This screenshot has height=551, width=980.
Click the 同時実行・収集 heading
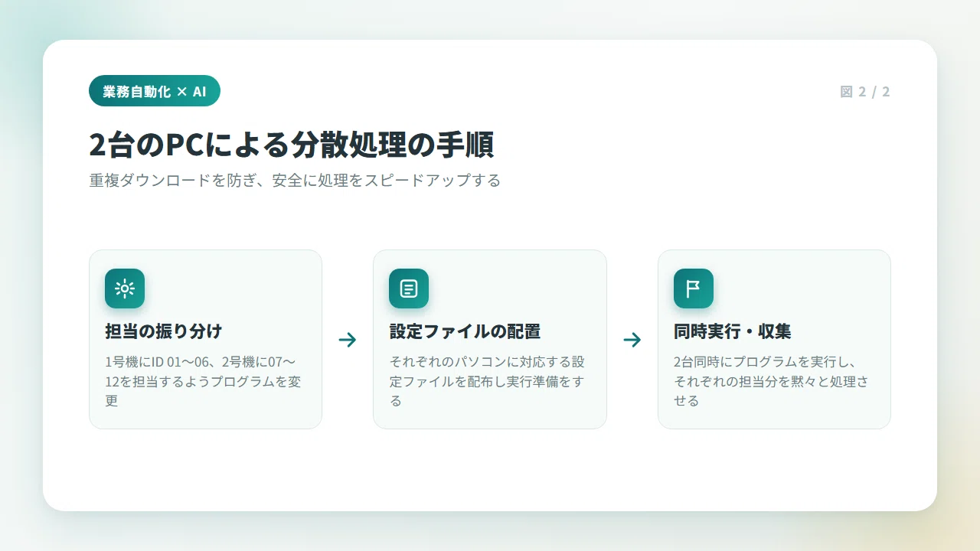click(x=733, y=331)
